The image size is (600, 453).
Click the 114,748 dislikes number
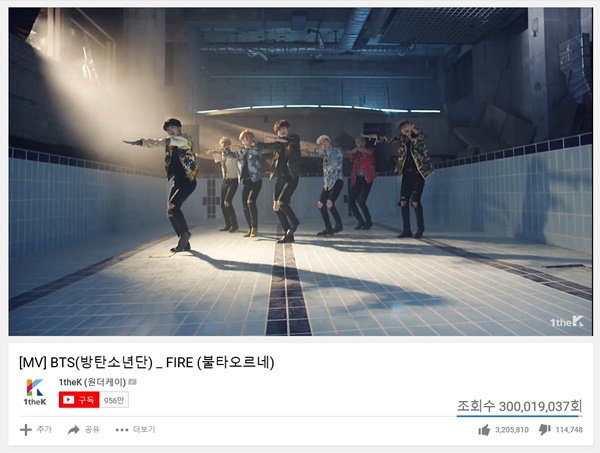[569, 430]
